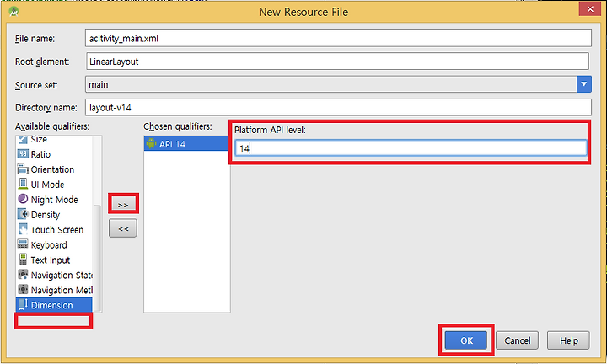
Task: Add qualifier with the >> button
Action: tap(123, 204)
